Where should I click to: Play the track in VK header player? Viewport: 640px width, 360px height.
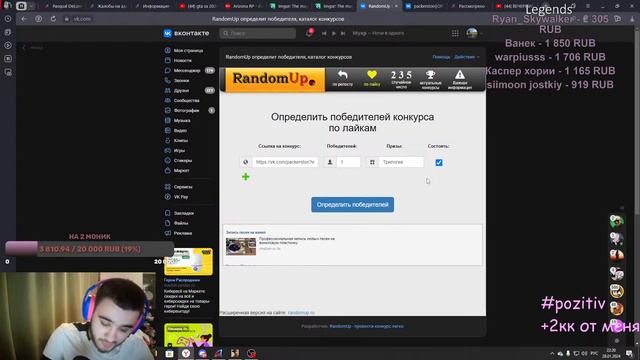333,33
